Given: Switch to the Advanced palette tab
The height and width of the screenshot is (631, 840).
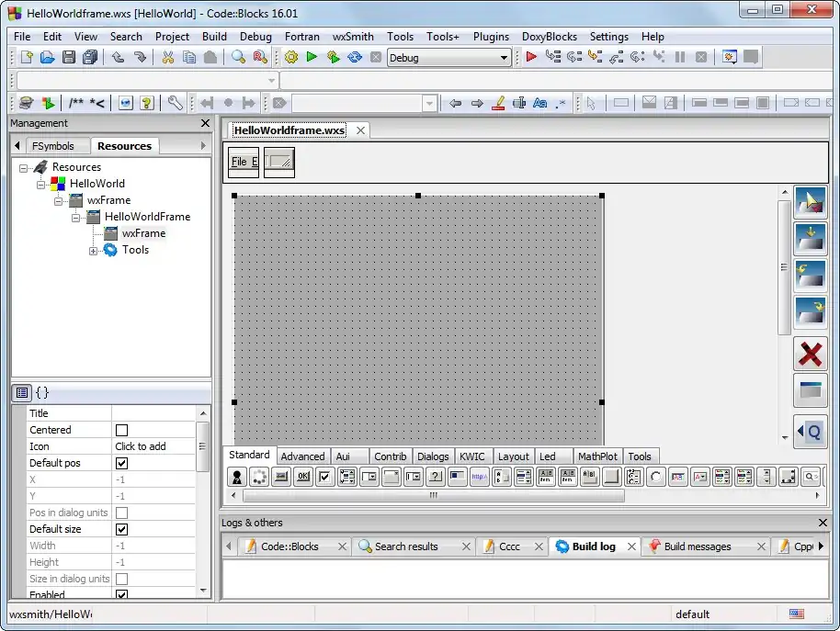Looking at the screenshot, I should pyautogui.click(x=302, y=456).
